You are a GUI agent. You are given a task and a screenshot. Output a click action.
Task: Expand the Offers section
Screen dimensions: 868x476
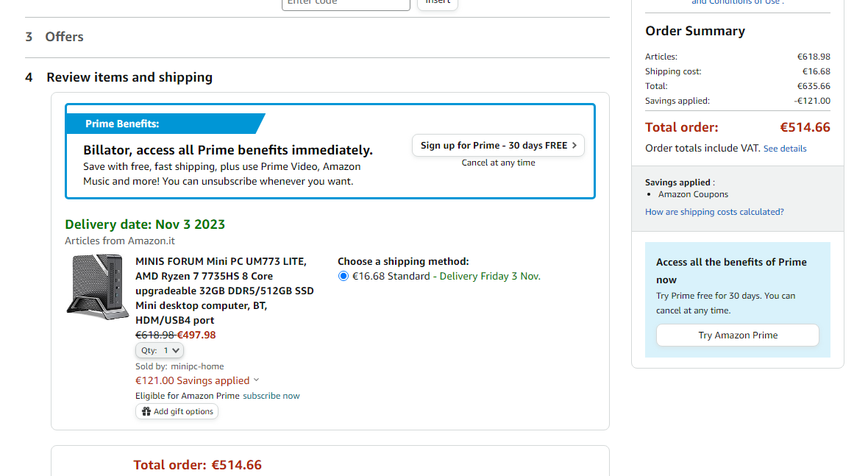pyautogui.click(x=64, y=37)
